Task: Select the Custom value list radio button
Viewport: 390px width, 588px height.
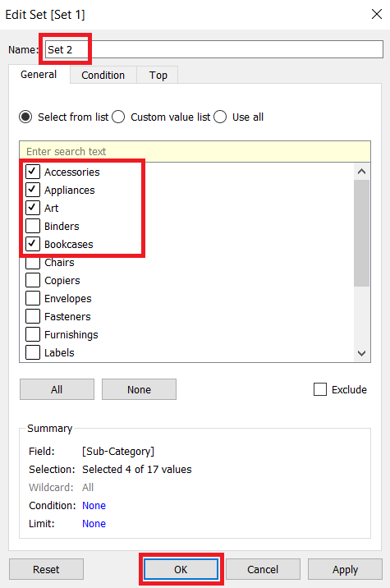Action: tap(118, 117)
